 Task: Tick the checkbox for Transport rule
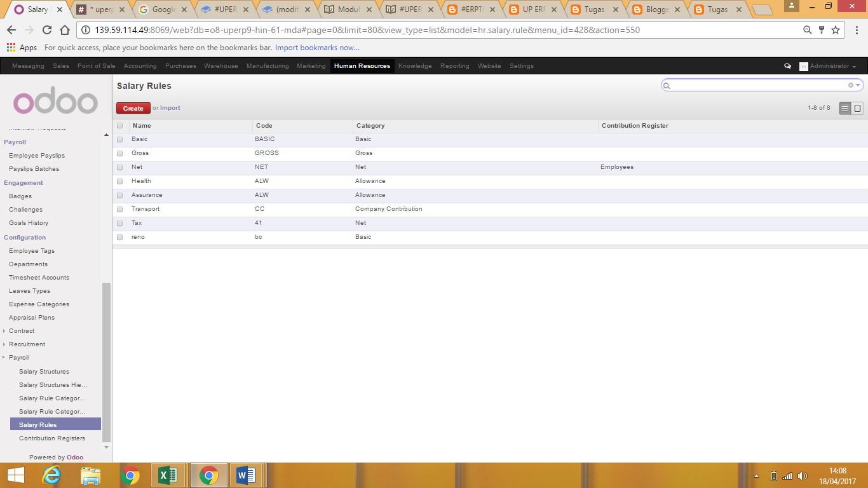point(119,210)
